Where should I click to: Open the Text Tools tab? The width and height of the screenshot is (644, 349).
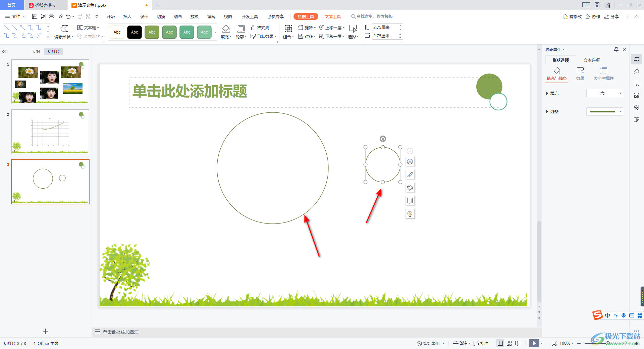click(x=332, y=16)
